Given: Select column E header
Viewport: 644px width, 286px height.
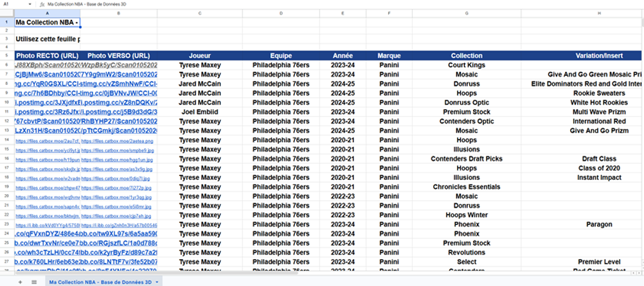Looking at the screenshot, I should [x=343, y=13].
